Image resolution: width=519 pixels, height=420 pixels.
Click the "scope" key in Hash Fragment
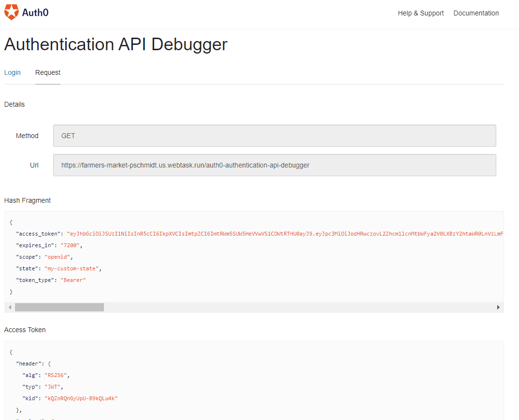coord(27,257)
